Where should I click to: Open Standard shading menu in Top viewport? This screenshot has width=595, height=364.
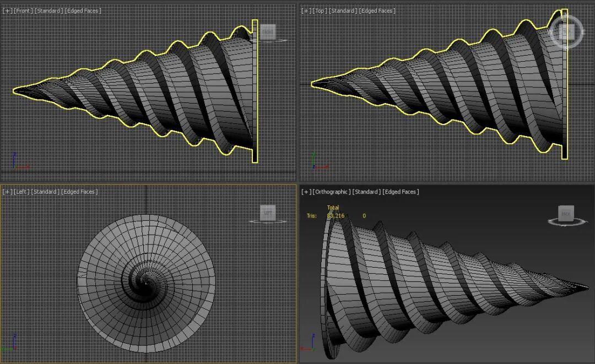(343, 10)
